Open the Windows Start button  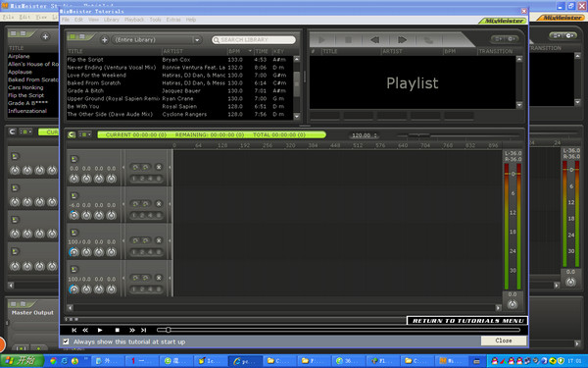(x=22, y=361)
